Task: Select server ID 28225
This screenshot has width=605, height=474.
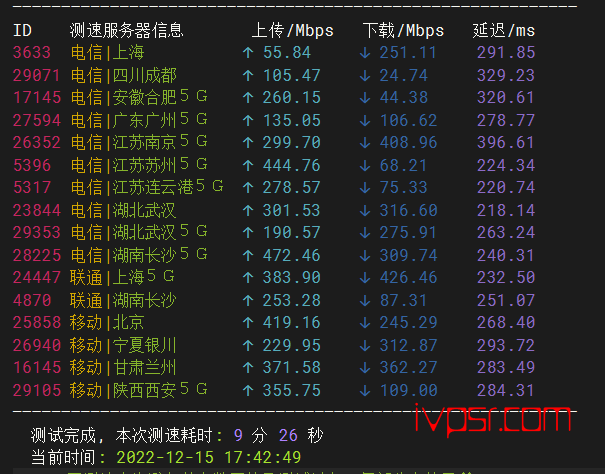Action: coord(37,255)
